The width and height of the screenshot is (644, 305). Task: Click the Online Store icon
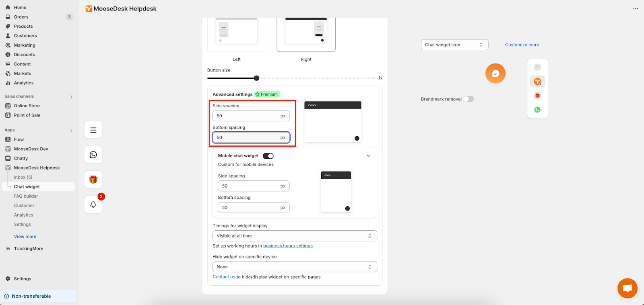[8, 106]
